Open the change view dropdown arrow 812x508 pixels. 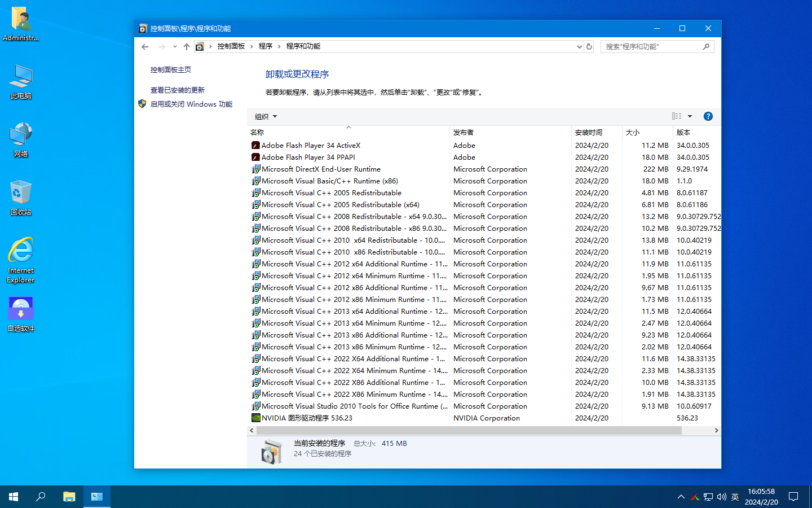(x=689, y=116)
